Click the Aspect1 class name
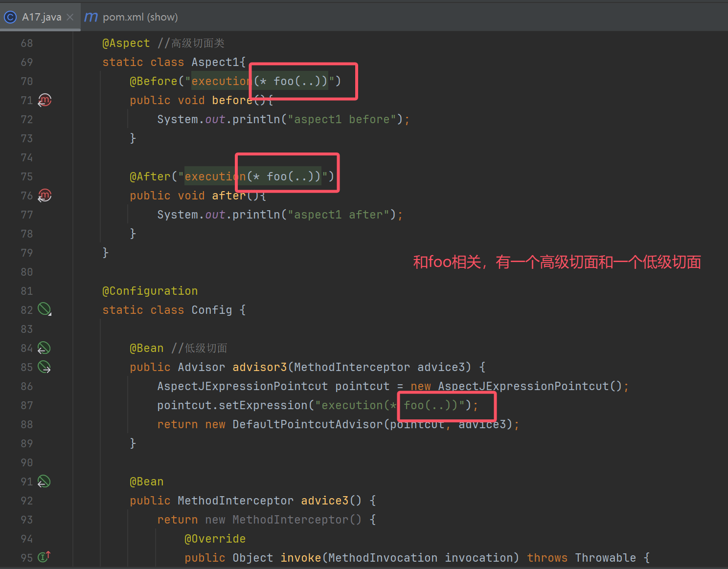 click(215, 62)
